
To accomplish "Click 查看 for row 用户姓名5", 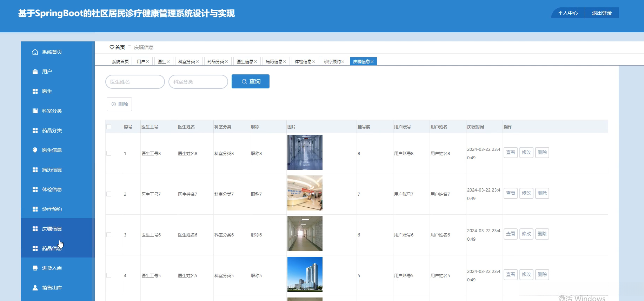I will (511, 274).
